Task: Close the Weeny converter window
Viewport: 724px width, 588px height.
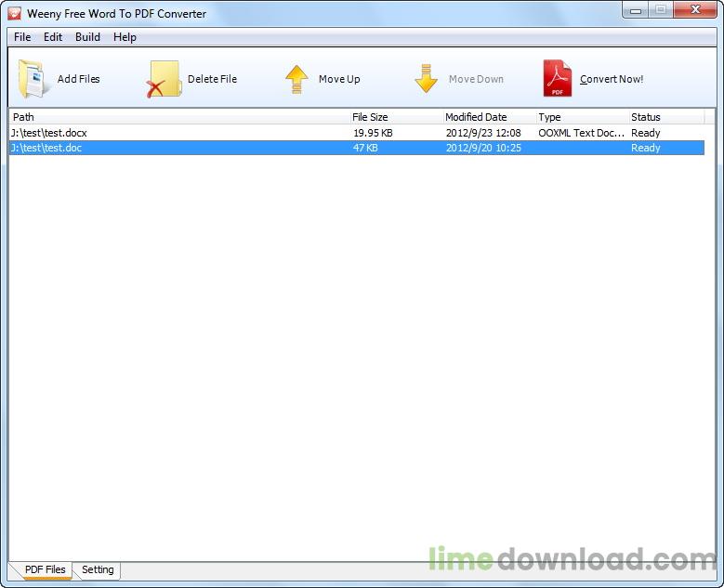Action: (695, 9)
